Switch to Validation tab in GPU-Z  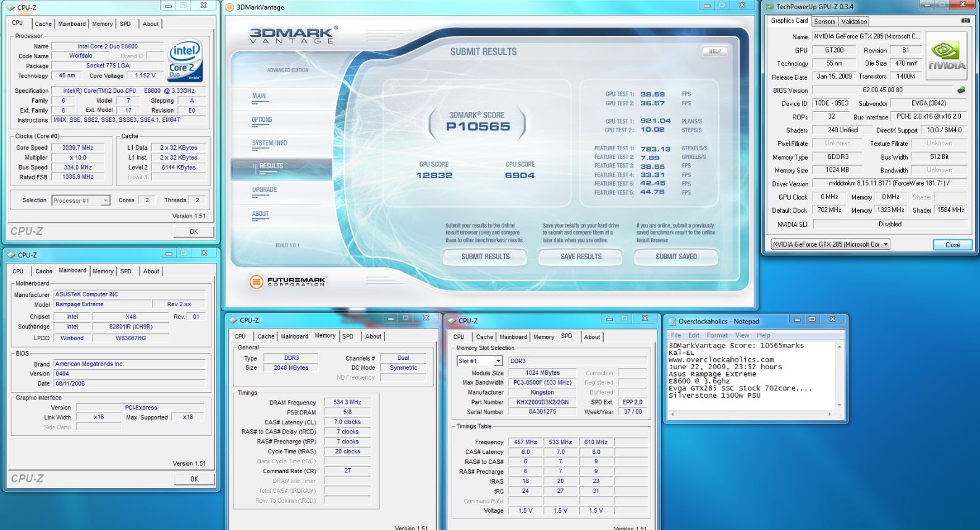(x=854, y=21)
